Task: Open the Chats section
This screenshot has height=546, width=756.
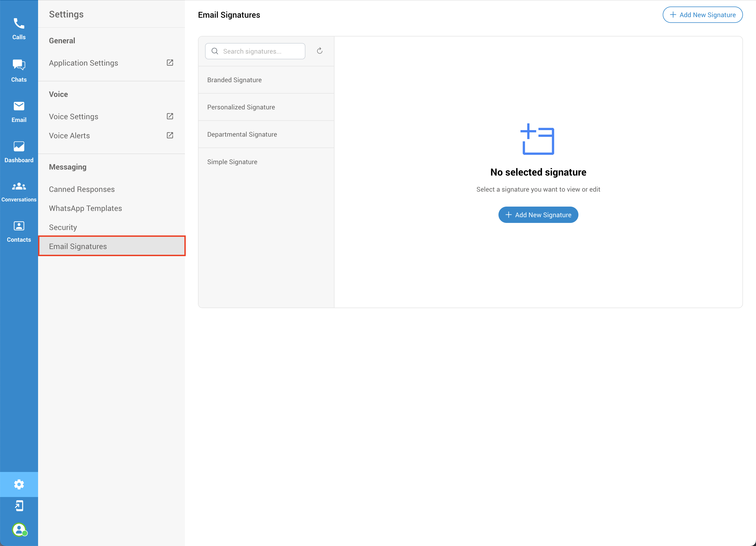Action: point(19,70)
